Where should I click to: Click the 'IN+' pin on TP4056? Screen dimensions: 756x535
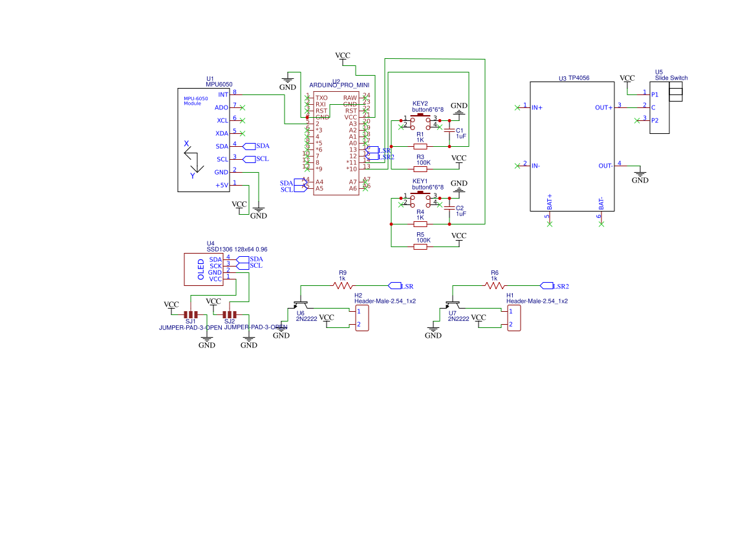tap(537, 107)
